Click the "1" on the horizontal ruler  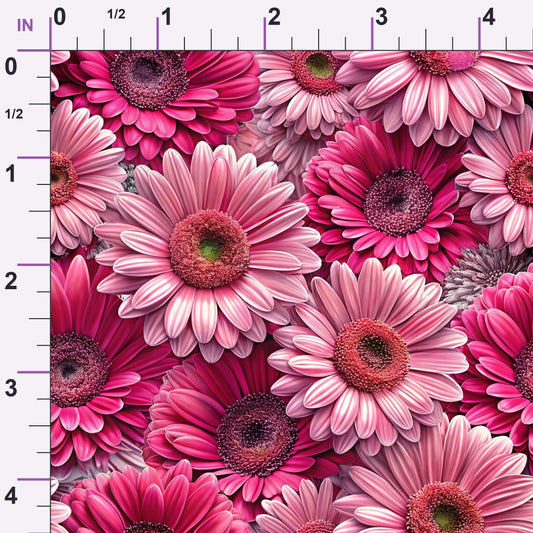coord(167,17)
